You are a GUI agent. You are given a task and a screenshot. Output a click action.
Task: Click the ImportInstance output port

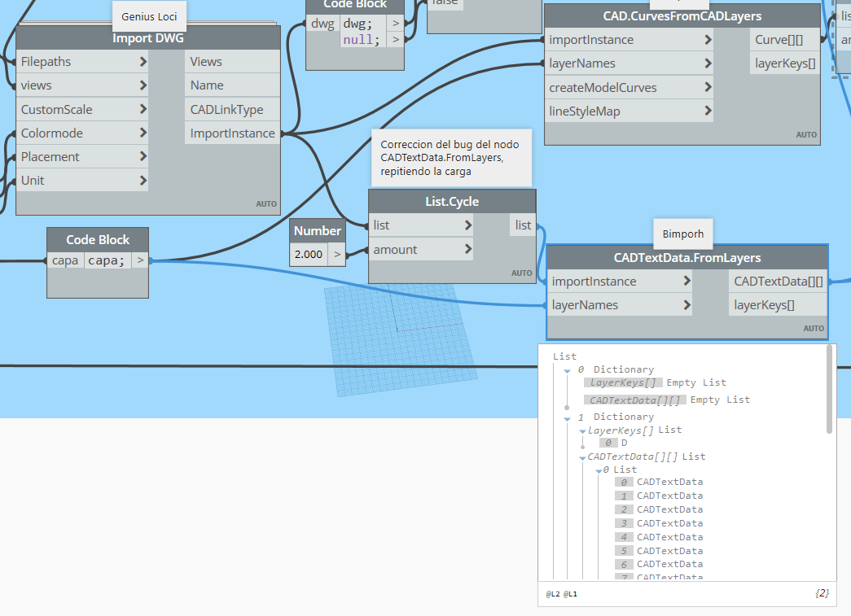(x=232, y=133)
